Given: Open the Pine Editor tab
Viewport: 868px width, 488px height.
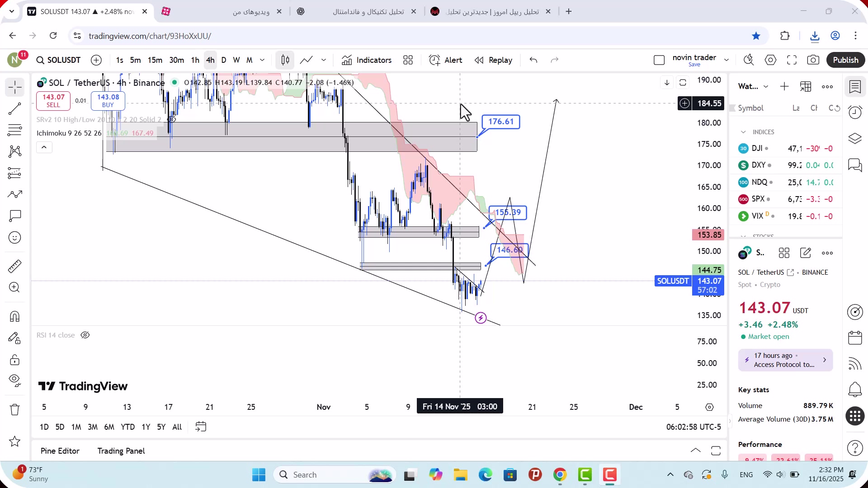Looking at the screenshot, I should [60, 451].
